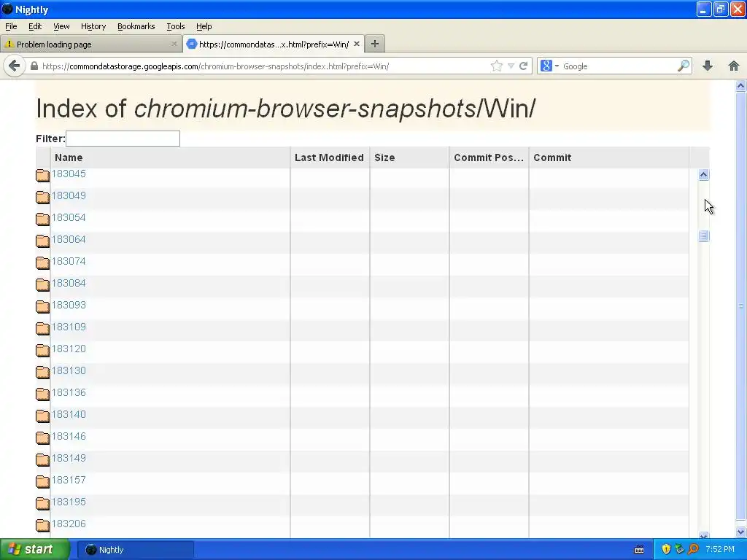Click the folder icon beside 183136
The height and width of the screenshot is (560, 747).
tap(42, 394)
